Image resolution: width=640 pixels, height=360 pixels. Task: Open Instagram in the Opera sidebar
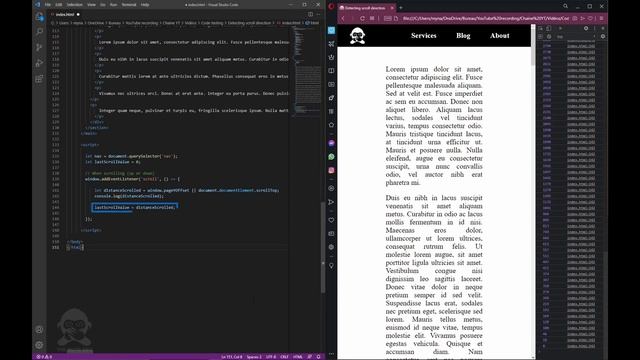click(x=331, y=170)
